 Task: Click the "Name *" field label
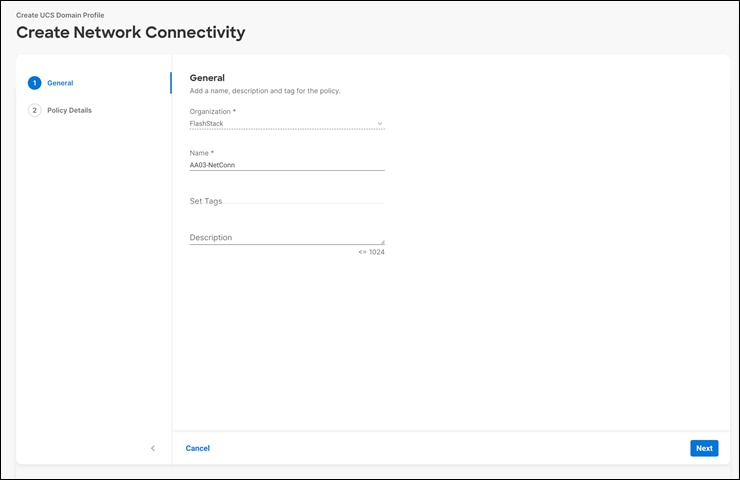coord(202,153)
